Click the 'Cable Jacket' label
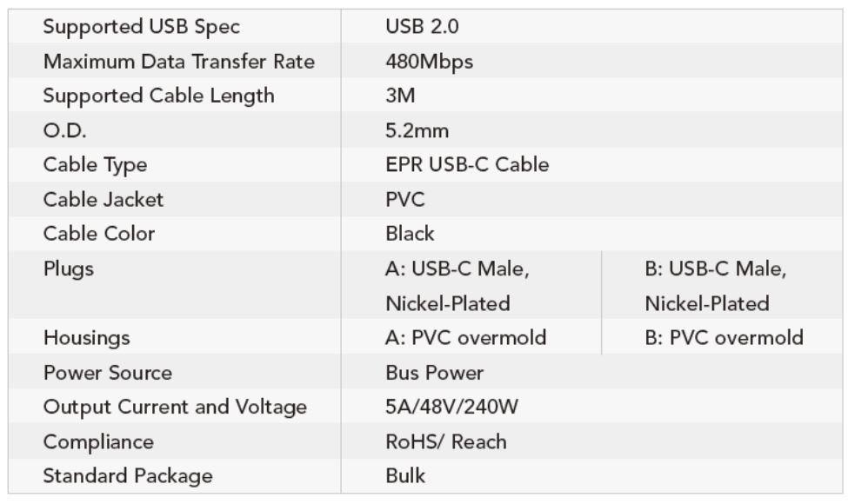This screenshot has height=504, width=848. 103,200
